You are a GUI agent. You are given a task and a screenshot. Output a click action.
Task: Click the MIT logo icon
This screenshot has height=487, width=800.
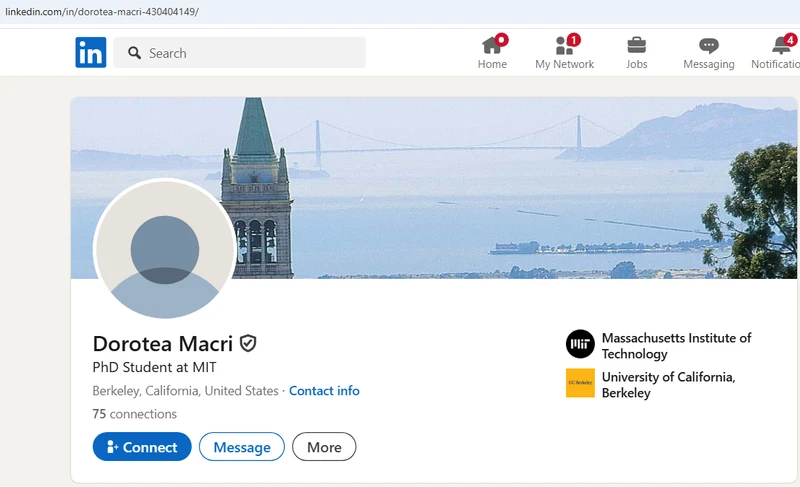580,345
